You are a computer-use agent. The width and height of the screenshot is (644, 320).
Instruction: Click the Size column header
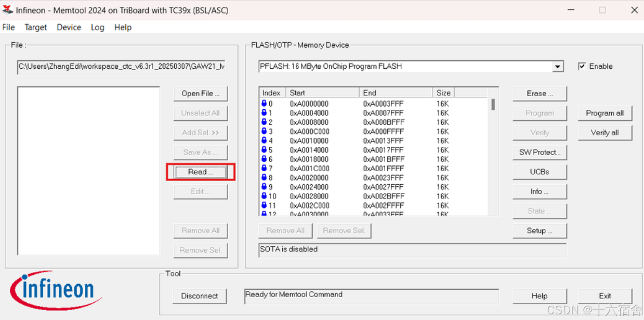[444, 93]
